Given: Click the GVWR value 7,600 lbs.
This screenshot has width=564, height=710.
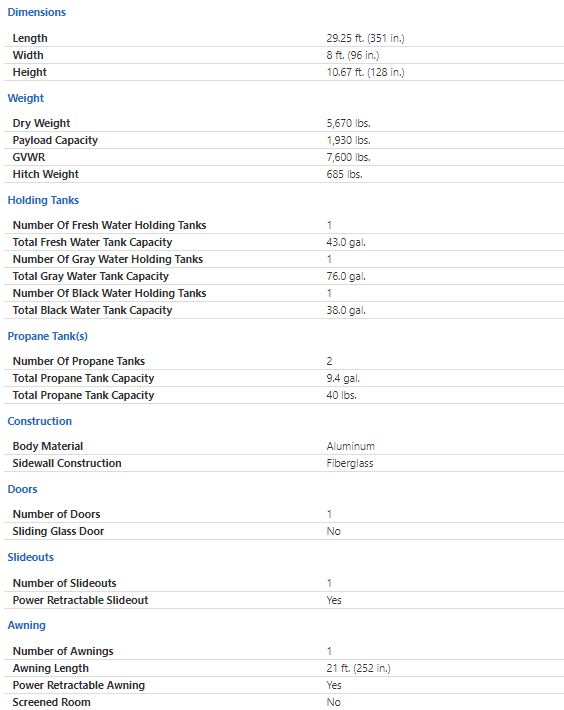Looking at the screenshot, I should (349, 157).
